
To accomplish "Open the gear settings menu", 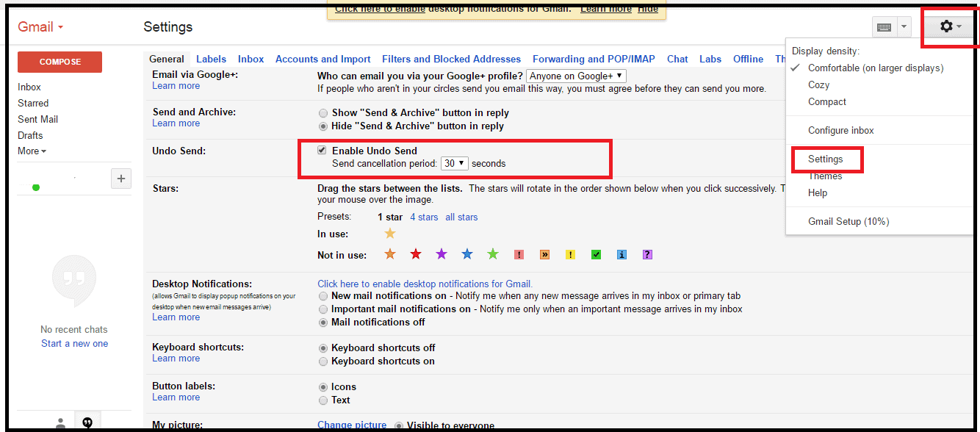I will pyautogui.click(x=950, y=26).
